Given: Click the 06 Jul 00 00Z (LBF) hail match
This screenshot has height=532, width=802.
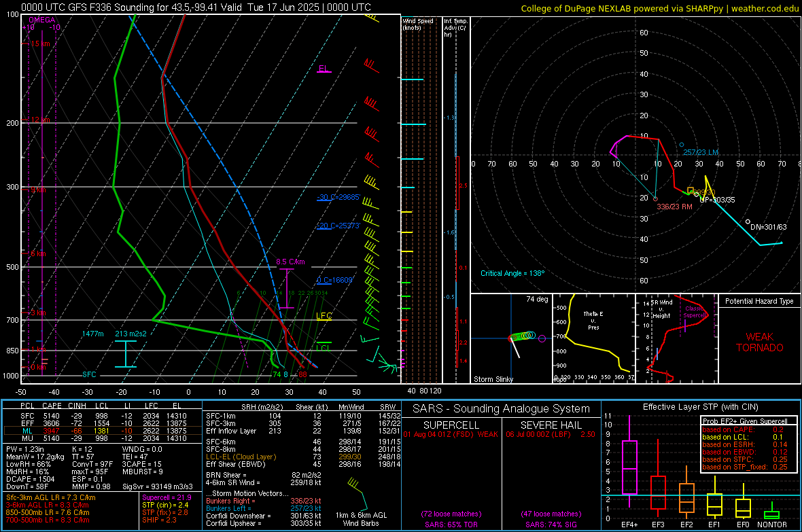Looking at the screenshot, I should click(x=551, y=433).
